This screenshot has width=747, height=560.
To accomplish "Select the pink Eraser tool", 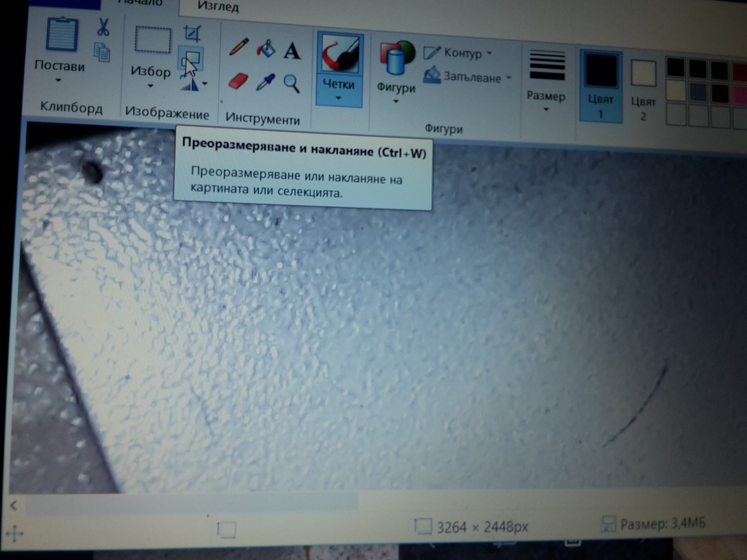I will (x=238, y=81).
